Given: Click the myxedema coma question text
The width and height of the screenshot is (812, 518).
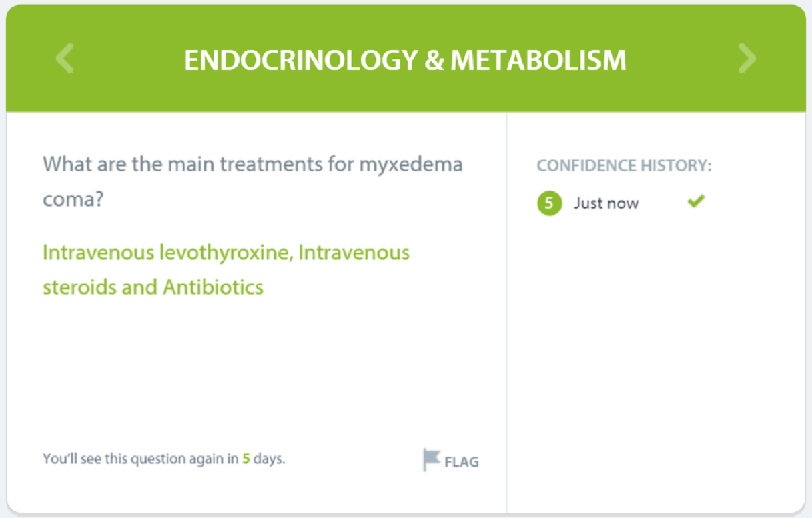Looking at the screenshot, I should pos(253,181).
